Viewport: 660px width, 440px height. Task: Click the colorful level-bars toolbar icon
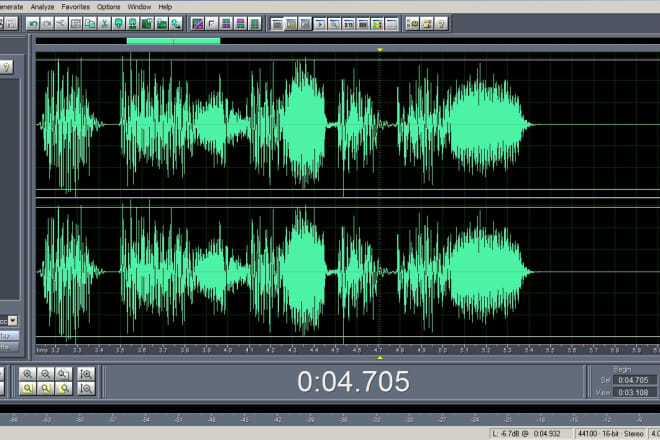(377, 24)
